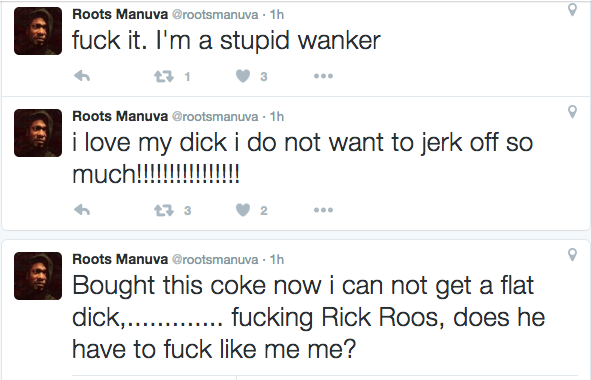Open three-dot menu on second tweet
591x380 pixels.
click(x=323, y=210)
